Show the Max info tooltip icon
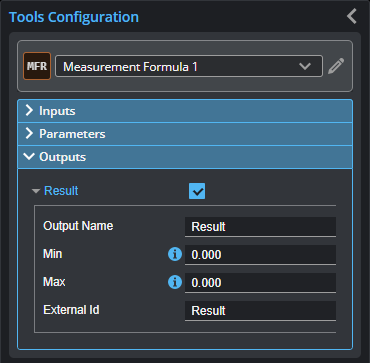Image resolution: width=370 pixels, height=363 pixels. pos(175,282)
